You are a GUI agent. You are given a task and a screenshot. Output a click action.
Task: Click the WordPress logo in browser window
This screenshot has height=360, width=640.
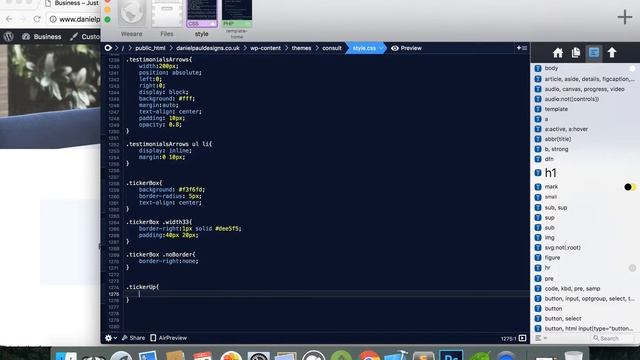pos(9,36)
